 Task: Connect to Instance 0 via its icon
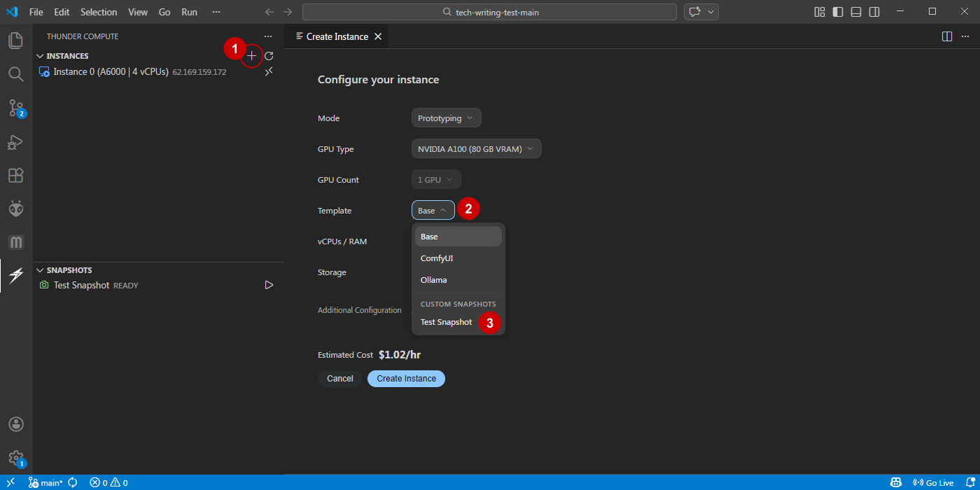pos(269,71)
